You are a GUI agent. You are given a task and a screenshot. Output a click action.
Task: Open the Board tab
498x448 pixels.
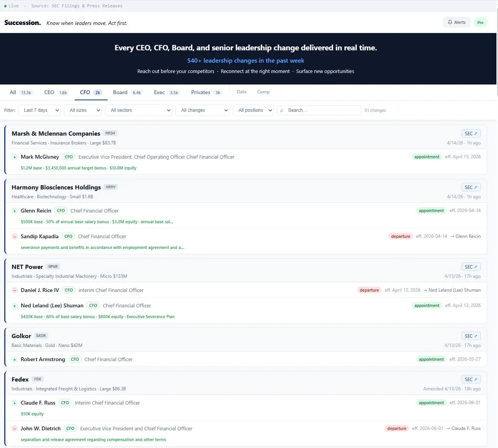(x=127, y=93)
